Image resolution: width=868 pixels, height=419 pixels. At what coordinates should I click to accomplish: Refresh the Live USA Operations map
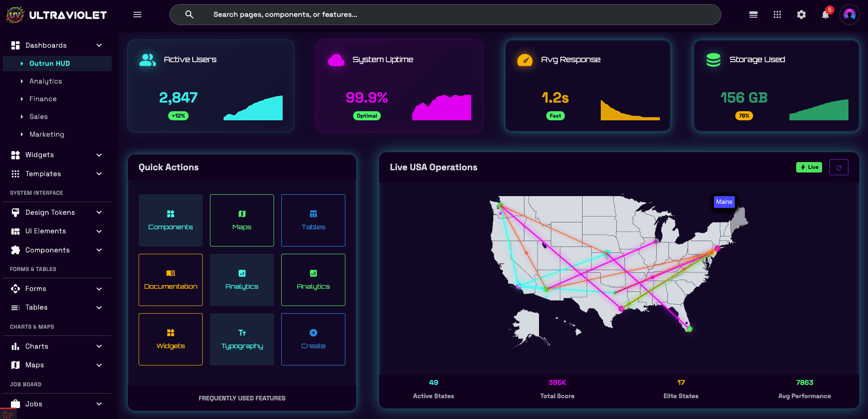pos(838,167)
